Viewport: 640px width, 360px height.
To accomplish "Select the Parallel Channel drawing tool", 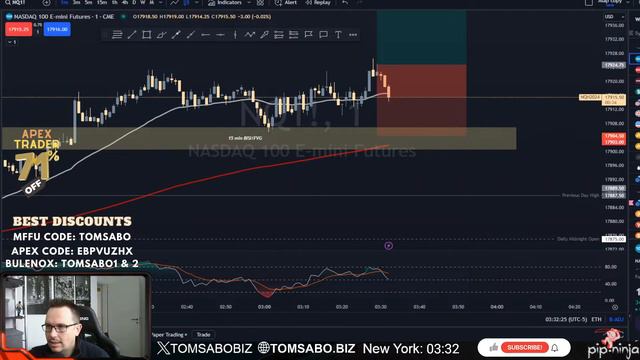I will point(161,35).
